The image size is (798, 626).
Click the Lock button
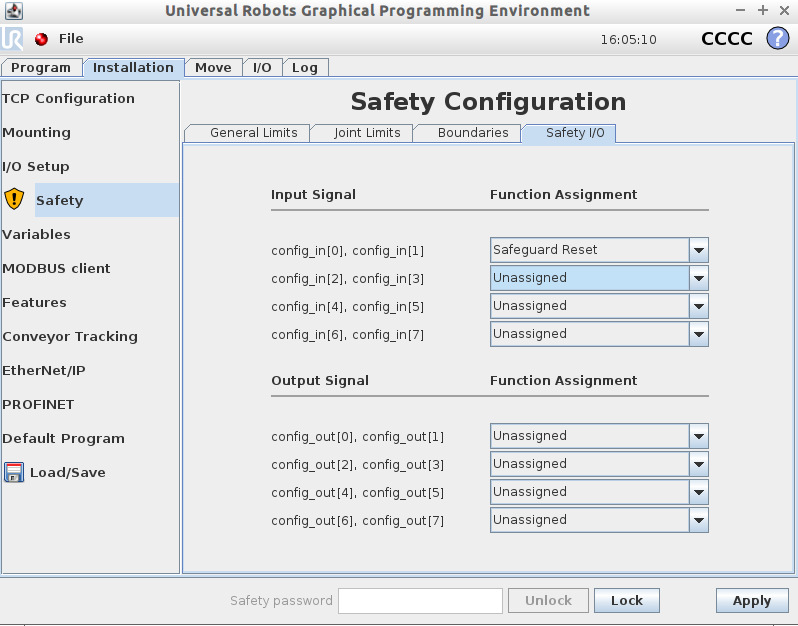point(627,601)
